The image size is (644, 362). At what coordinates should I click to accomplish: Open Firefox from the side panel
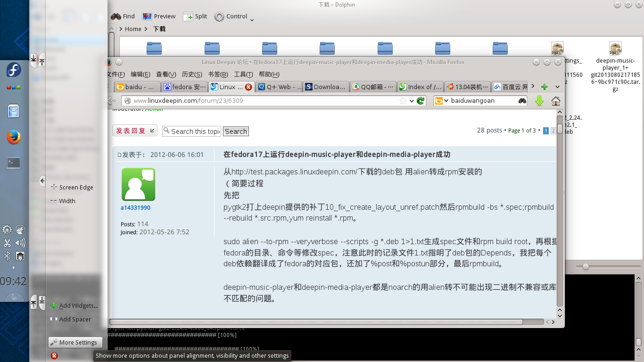coord(14,137)
